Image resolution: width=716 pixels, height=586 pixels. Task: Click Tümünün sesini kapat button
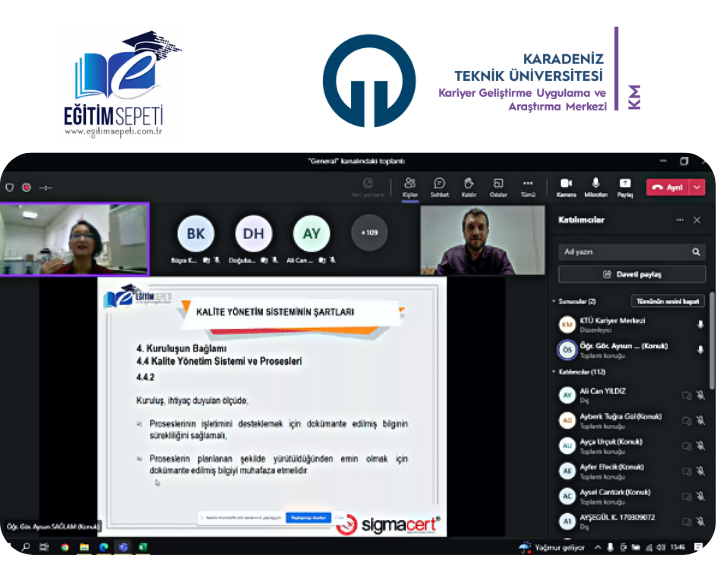667,300
